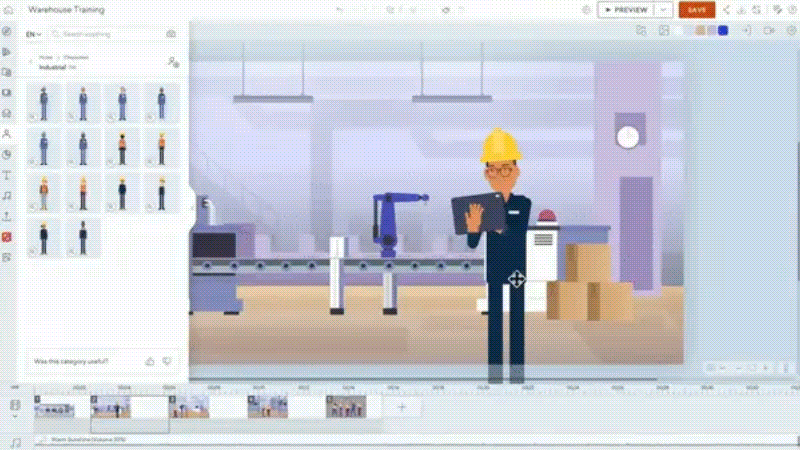Add a new scene with the plus button
This screenshot has width=800, height=450.
coord(402,407)
